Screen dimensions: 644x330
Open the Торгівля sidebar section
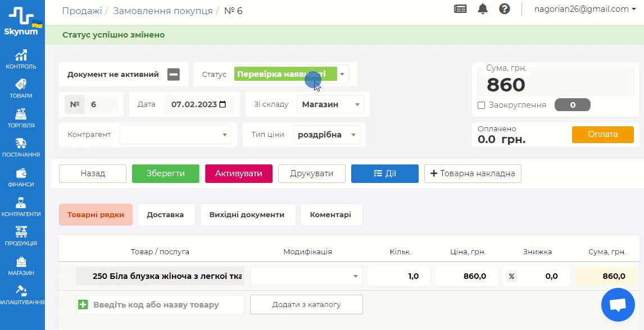tap(21, 119)
